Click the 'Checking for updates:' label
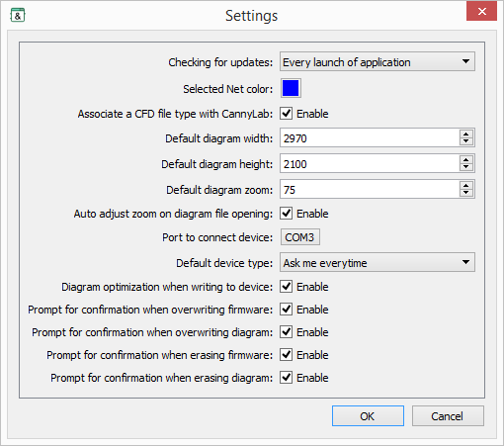Screen dimensions: 504x446 (220, 62)
